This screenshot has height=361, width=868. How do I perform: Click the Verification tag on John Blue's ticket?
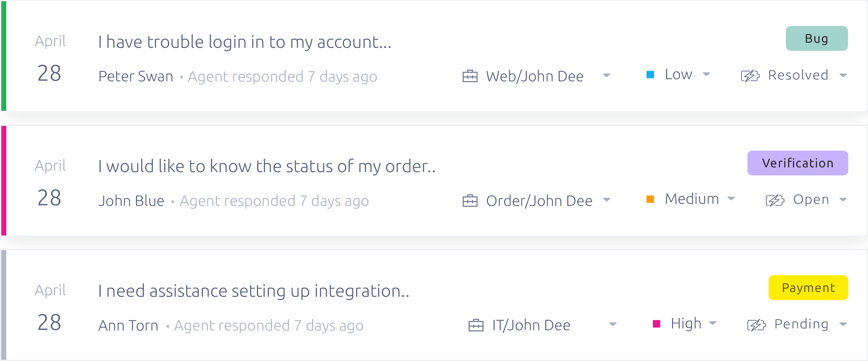798,163
